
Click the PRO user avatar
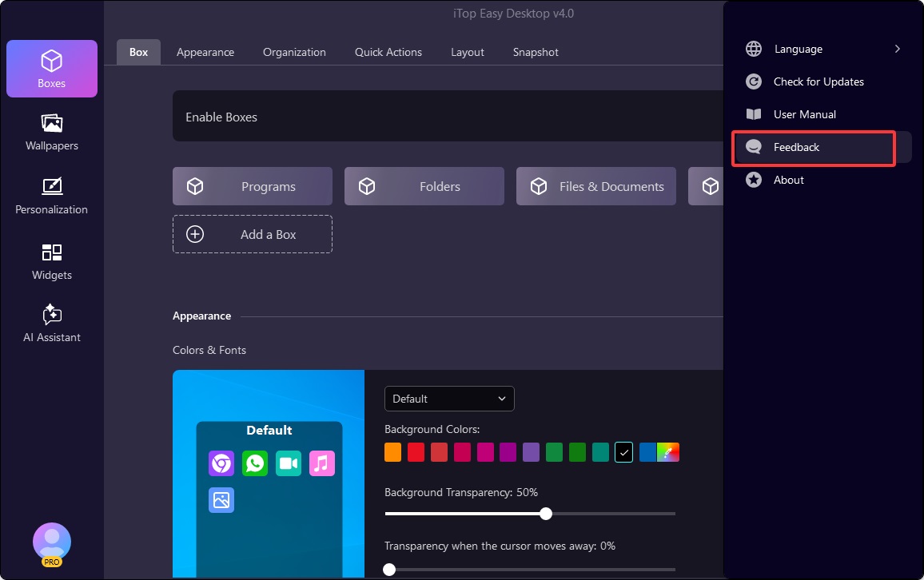[52, 543]
